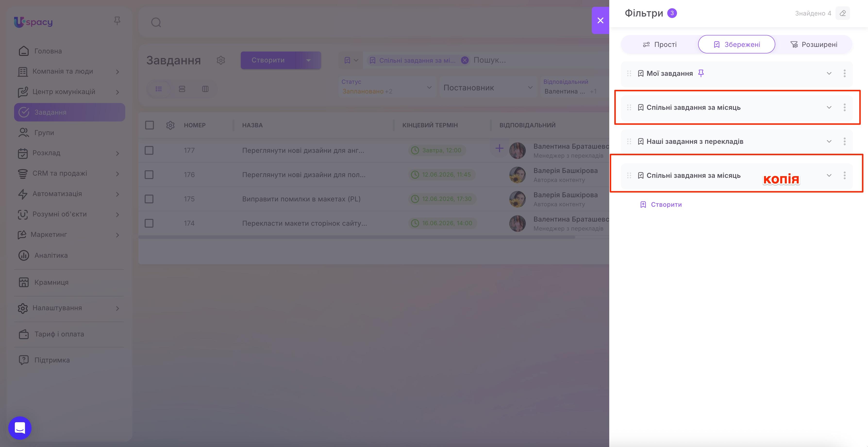868x447 pixels.
Task: Open the chat support bubble
Action: (20, 428)
